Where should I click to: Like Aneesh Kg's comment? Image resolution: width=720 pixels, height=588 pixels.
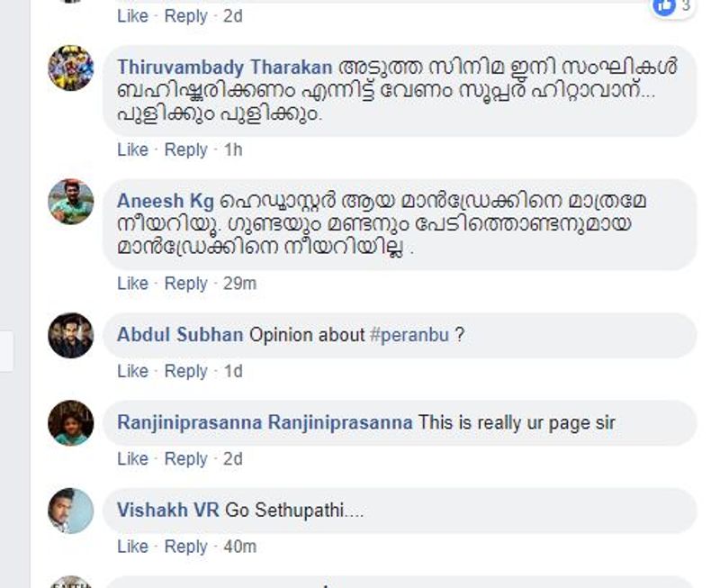132,283
